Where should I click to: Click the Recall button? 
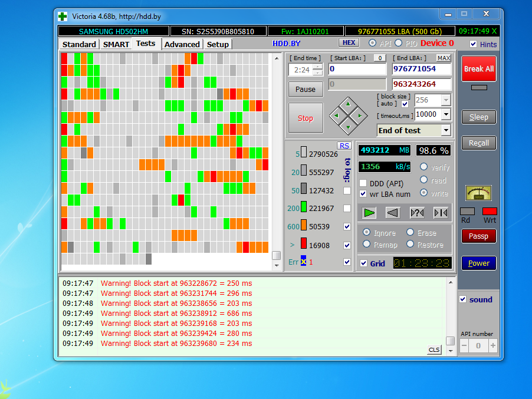click(x=479, y=143)
